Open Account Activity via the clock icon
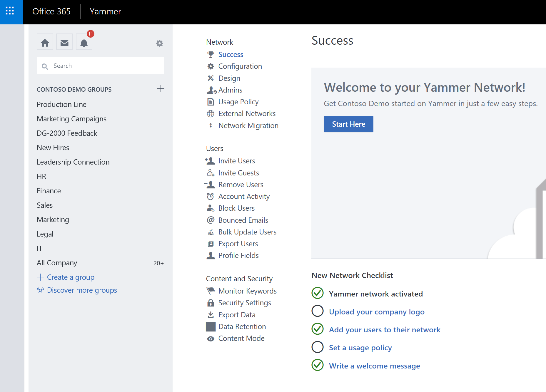Viewport: 546px width, 392px height. (x=210, y=196)
